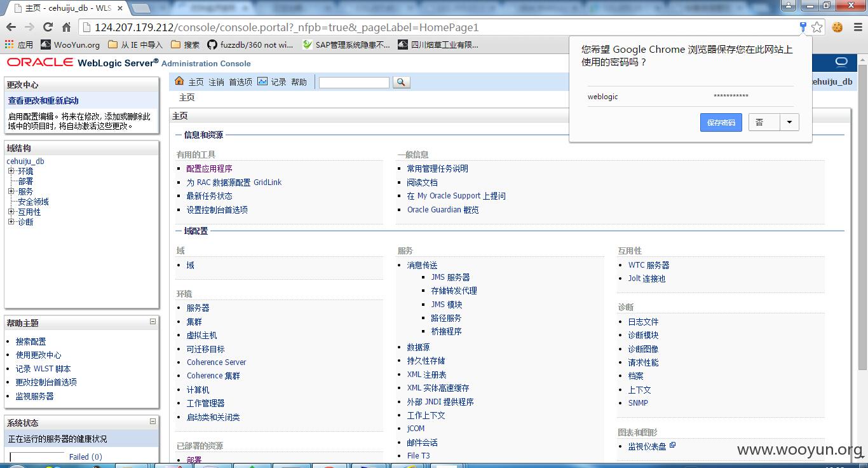Open dropdown arrow beside 否 button

(x=789, y=122)
